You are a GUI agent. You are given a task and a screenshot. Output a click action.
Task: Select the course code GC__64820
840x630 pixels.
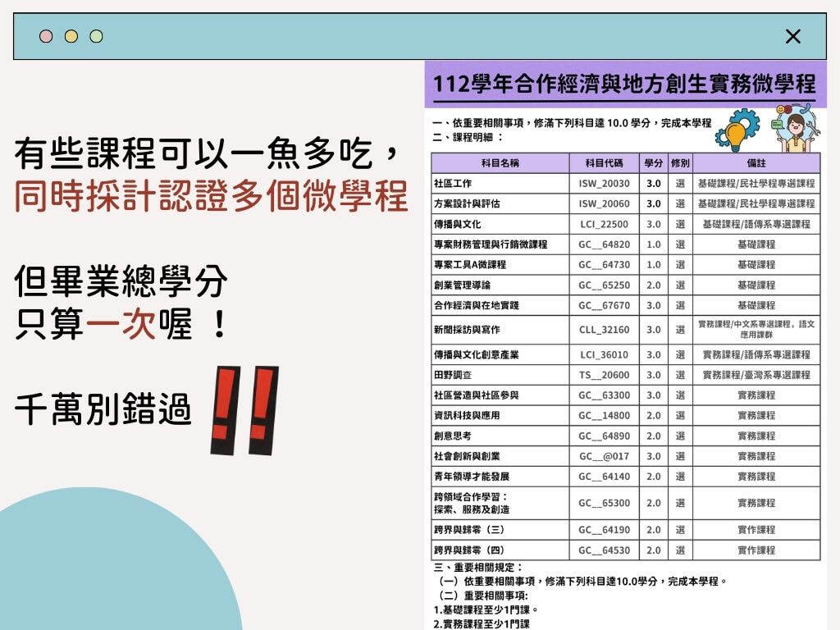(x=604, y=244)
